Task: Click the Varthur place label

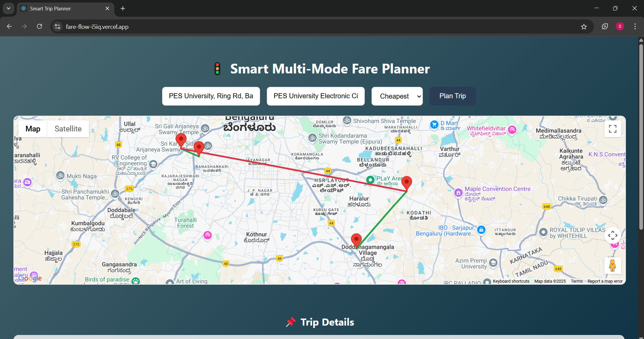Action: (x=450, y=152)
